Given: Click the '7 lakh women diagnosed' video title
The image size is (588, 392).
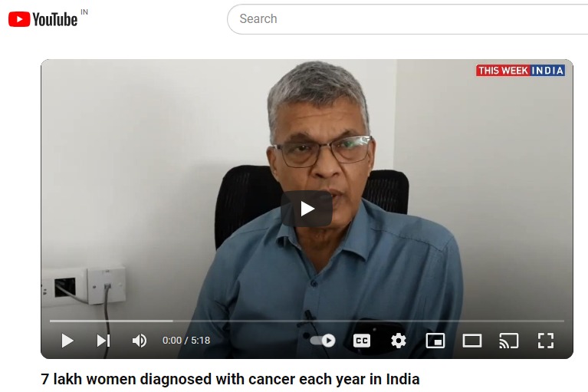Looking at the screenshot, I should pos(230,379).
